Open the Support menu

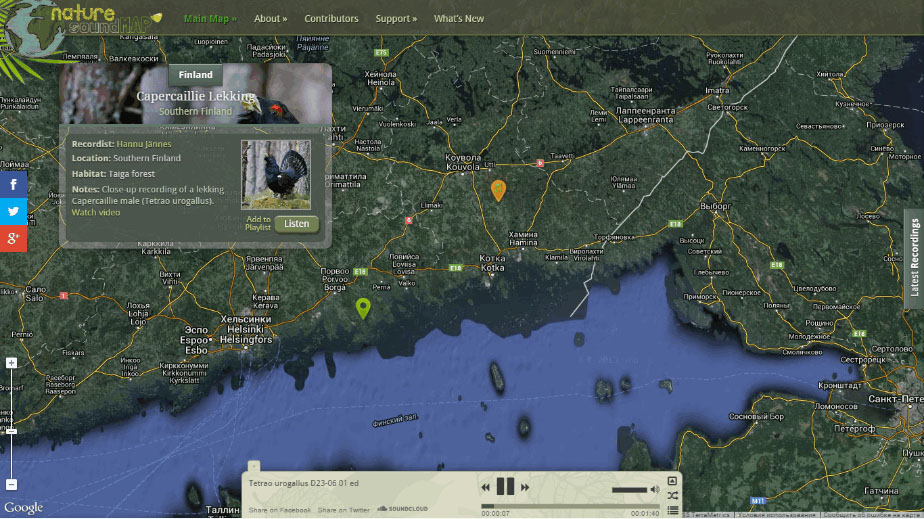(396, 18)
